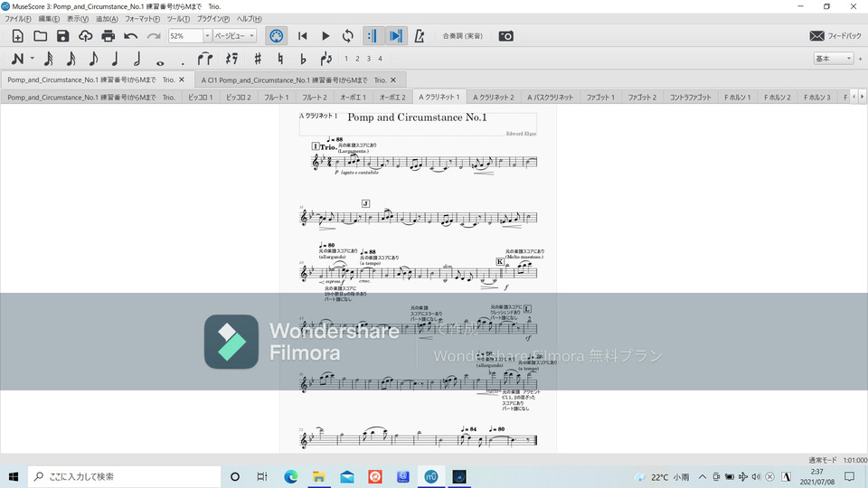Open the 基本 workspace dropdown

coord(833,58)
